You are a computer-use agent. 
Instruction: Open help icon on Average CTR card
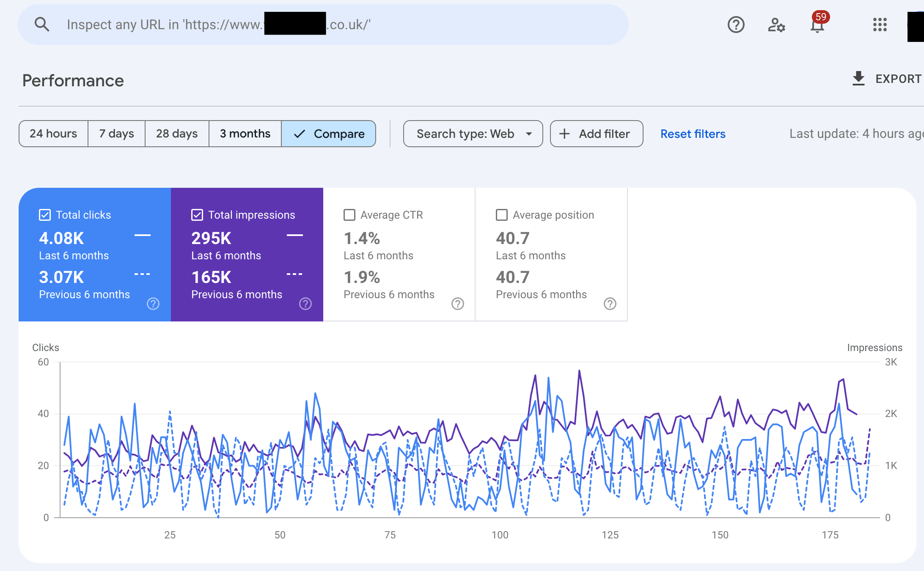(458, 304)
